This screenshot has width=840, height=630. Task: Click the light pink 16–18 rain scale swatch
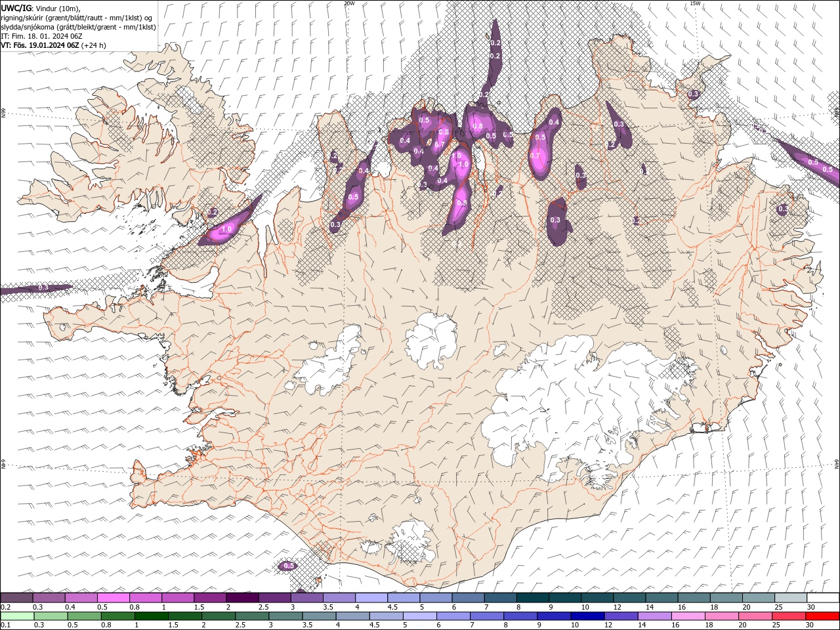pyautogui.click(x=688, y=616)
